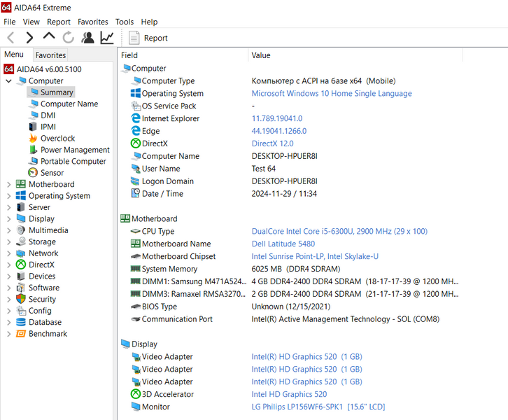Expand the Devices tree node
The image size is (508, 420).
point(9,276)
